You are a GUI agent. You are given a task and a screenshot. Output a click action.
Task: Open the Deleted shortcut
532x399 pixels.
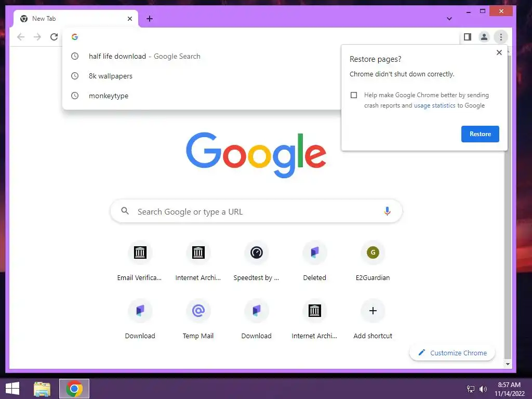pos(314,261)
